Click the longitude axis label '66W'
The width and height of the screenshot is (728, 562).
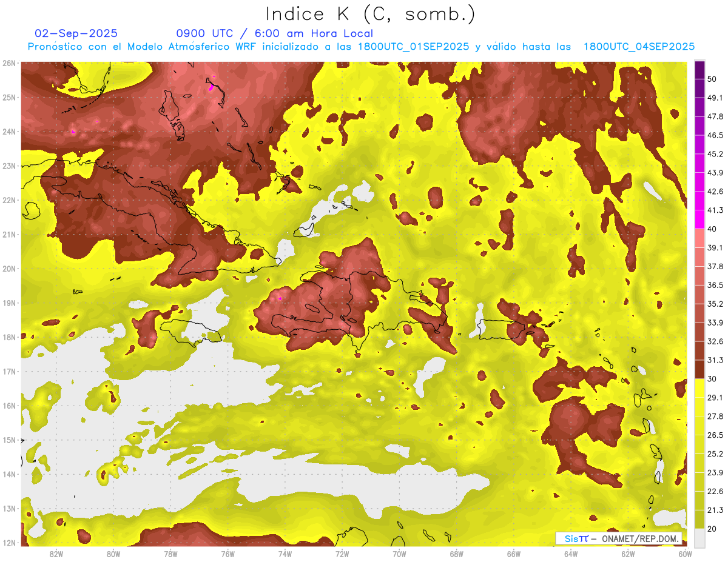[513, 554]
